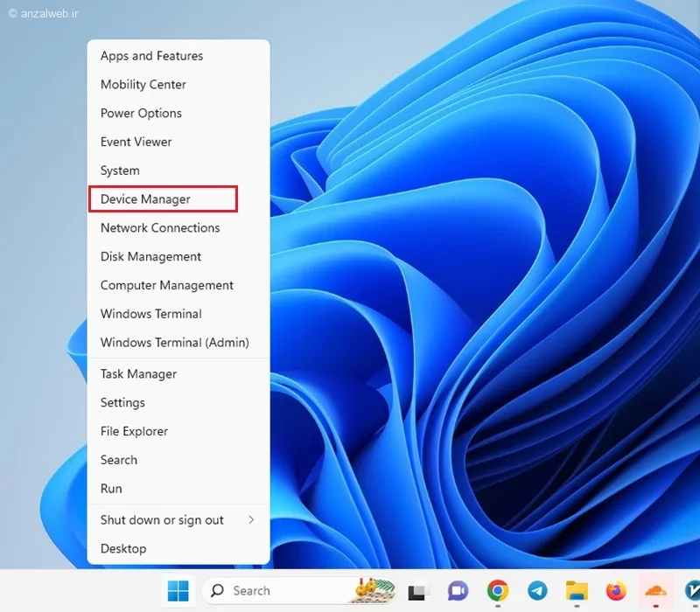Launch Telegram from the taskbar
Image resolution: width=700 pixels, height=612 pixels.
pyautogui.click(x=537, y=591)
